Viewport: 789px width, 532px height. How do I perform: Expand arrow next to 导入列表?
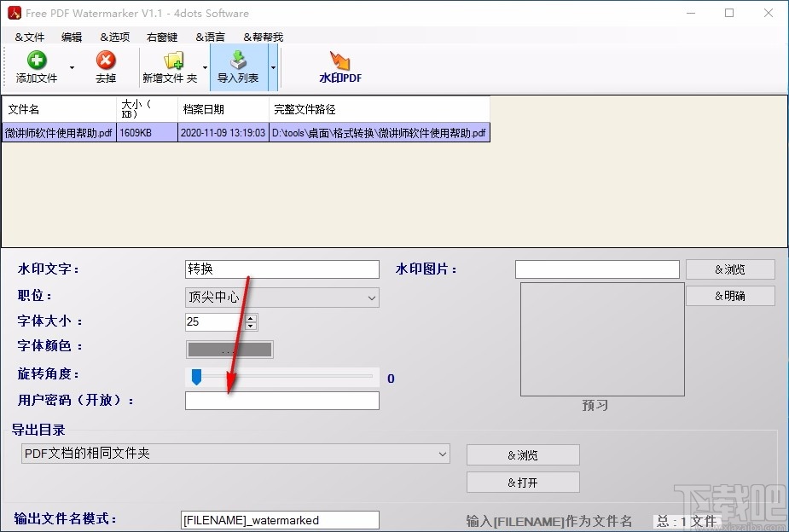[x=273, y=67]
